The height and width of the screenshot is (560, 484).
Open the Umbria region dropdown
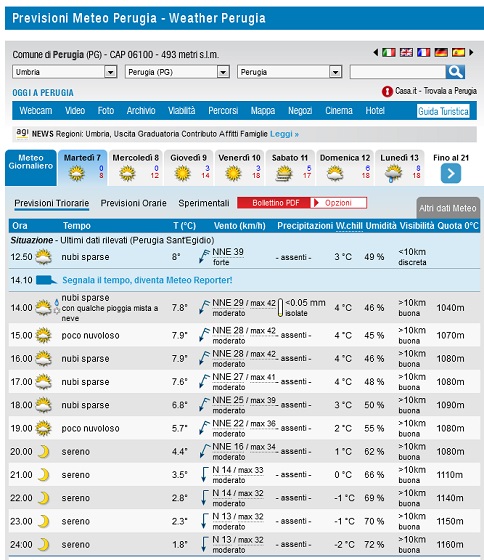(65, 72)
